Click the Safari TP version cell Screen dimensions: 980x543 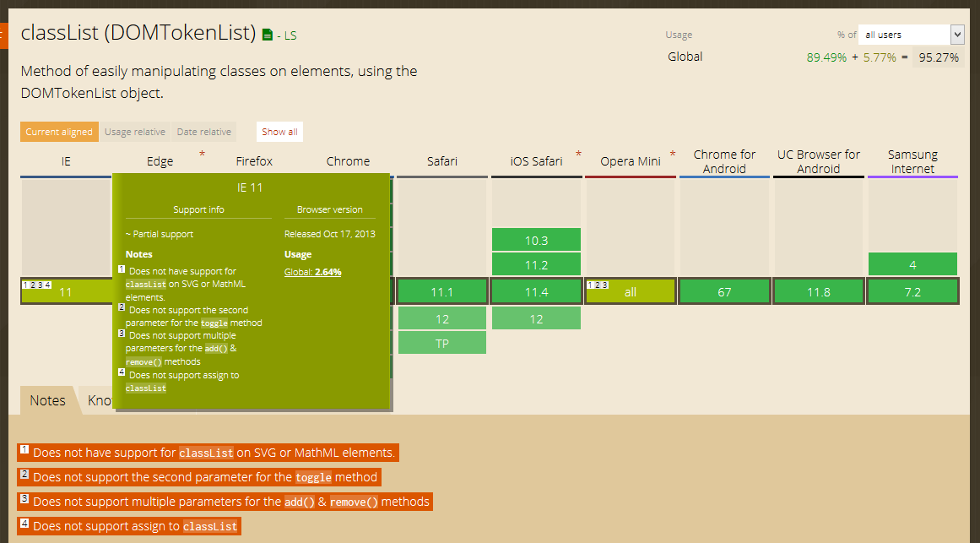tap(442, 344)
